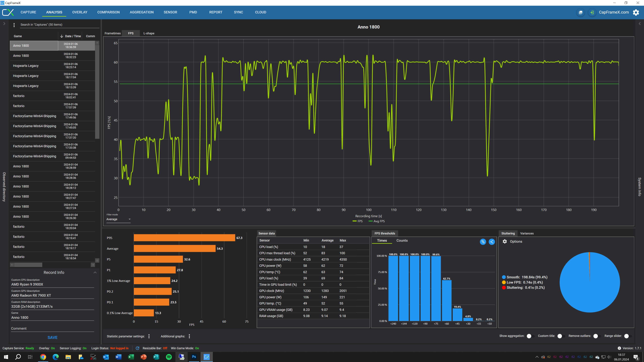Open the captures list three-dot menu
The width and height of the screenshot is (644, 362).
[x=14, y=25]
